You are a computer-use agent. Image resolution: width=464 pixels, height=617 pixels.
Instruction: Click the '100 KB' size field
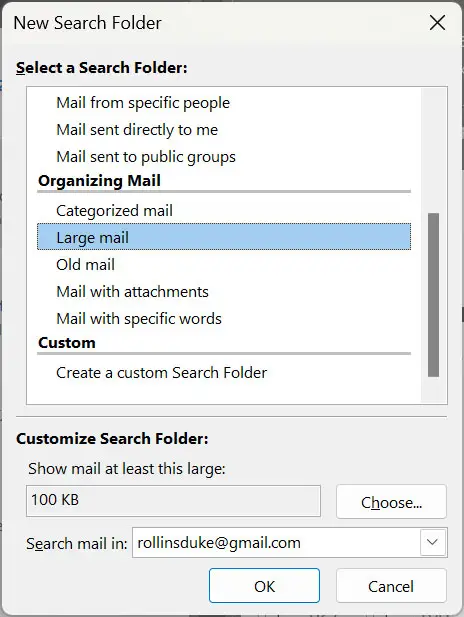[x=173, y=501]
